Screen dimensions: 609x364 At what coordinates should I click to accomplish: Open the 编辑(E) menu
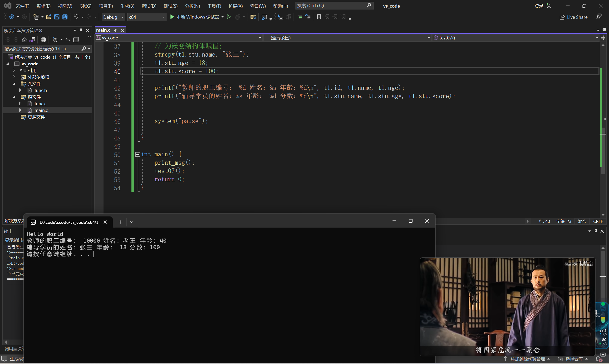[x=44, y=6]
